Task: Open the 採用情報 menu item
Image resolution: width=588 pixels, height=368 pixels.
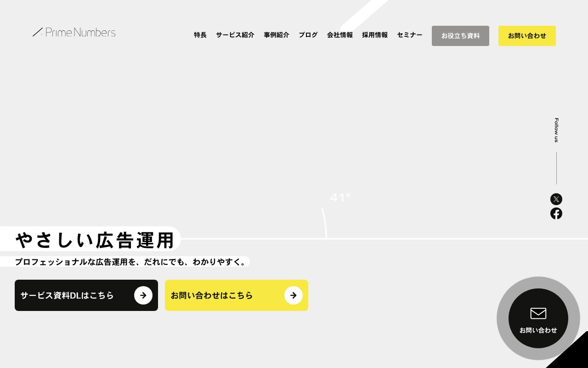Action: pos(375,35)
